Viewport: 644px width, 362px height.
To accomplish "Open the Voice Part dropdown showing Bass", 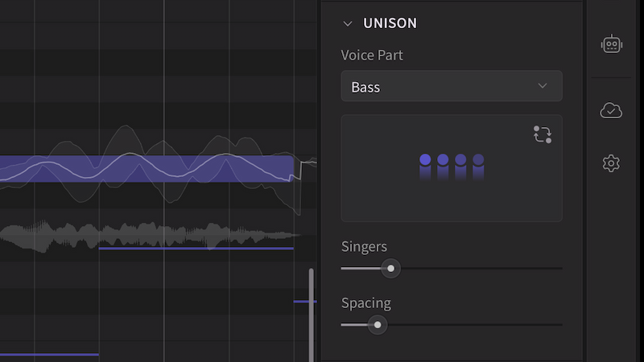I will (x=451, y=86).
